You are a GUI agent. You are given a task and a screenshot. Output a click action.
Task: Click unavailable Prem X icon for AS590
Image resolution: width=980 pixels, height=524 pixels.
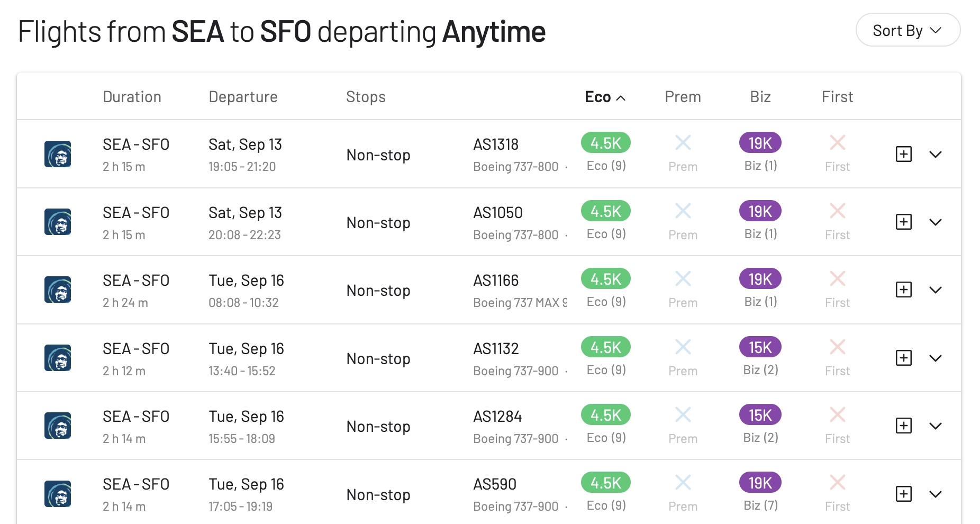(x=683, y=482)
